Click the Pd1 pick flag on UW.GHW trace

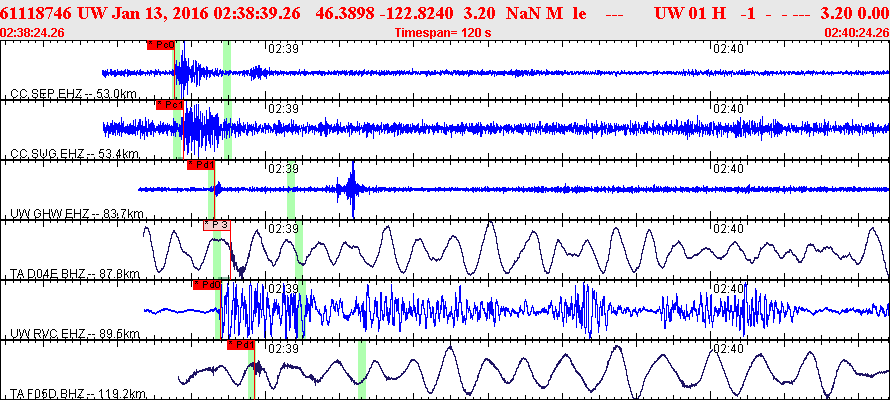coord(201,165)
